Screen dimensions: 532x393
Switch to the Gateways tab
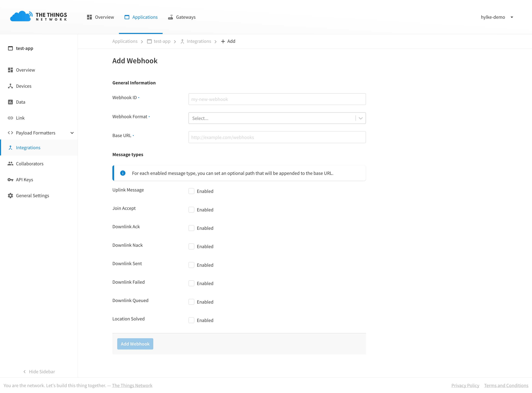[x=182, y=17]
